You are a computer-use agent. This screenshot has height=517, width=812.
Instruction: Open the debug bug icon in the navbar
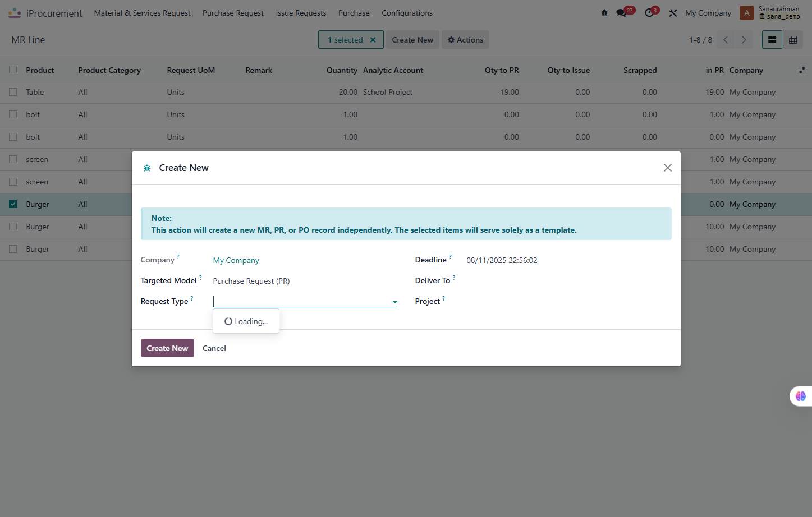point(604,13)
